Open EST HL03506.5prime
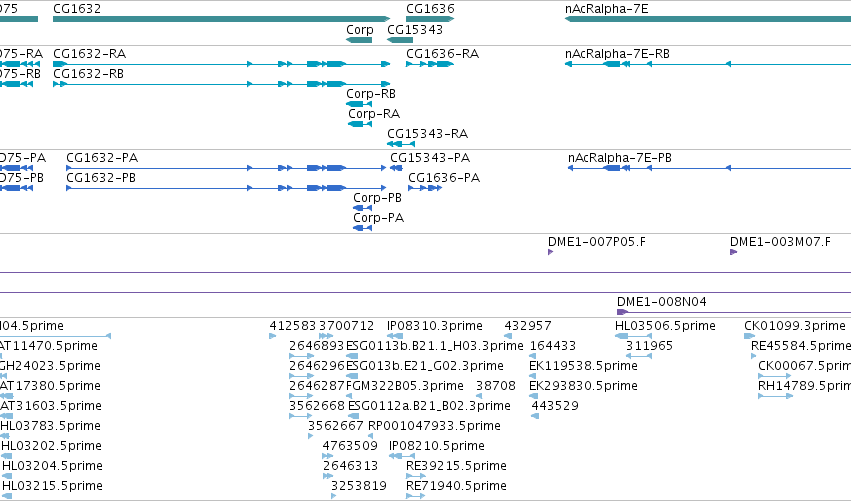Screen dimensions: 851x501 pos(665,326)
